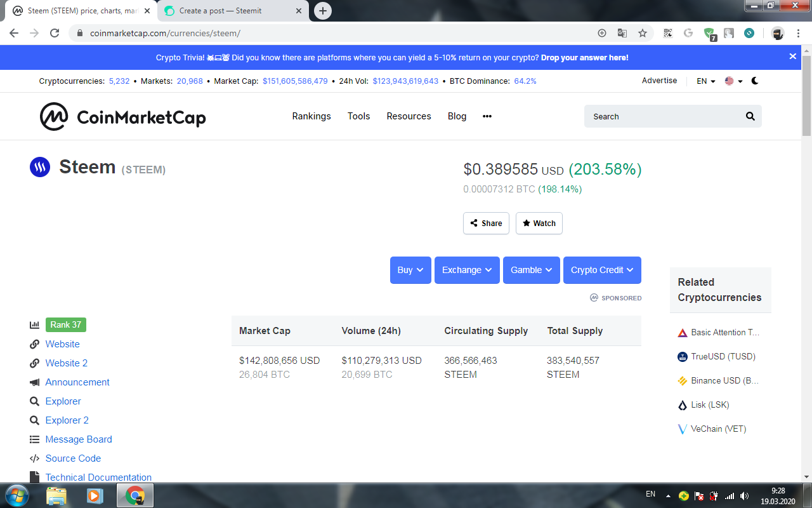Open Binance USD related link
This screenshot has height=508, width=812.
coord(725,380)
